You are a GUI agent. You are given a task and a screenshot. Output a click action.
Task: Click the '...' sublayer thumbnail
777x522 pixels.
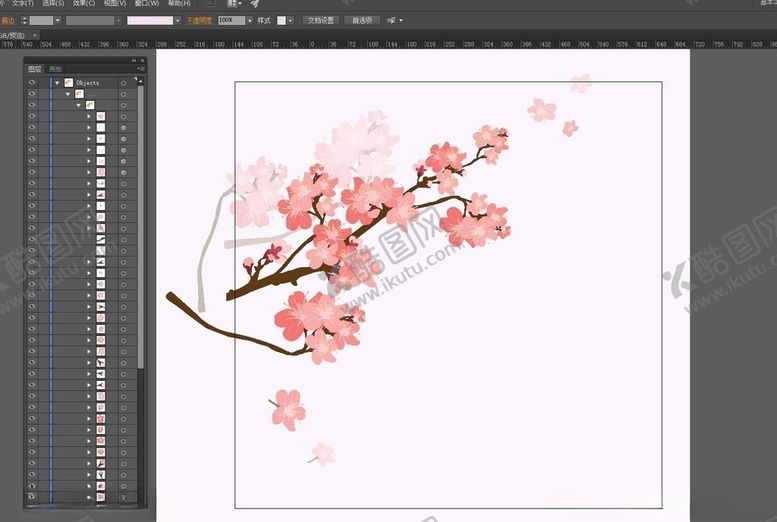pos(79,94)
